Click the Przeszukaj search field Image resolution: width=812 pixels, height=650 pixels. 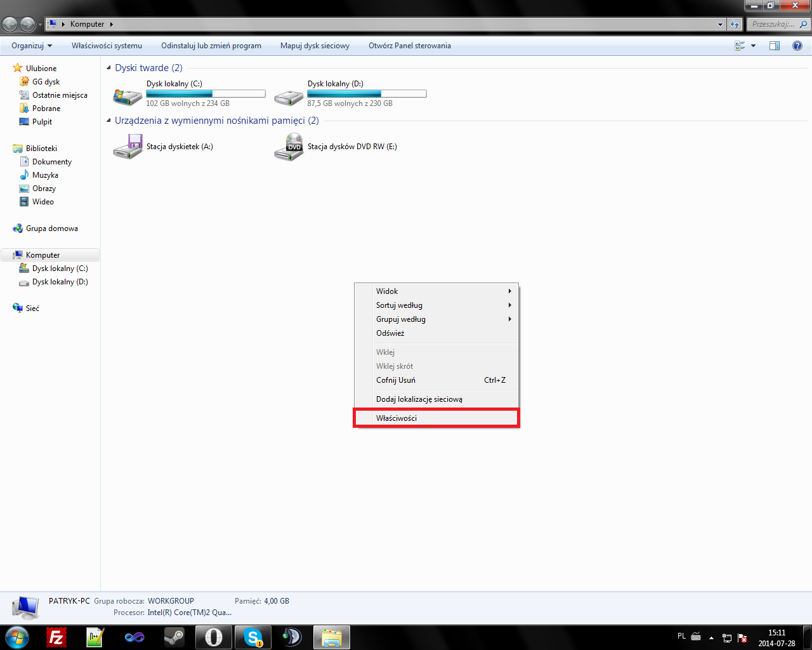(773, 24)
